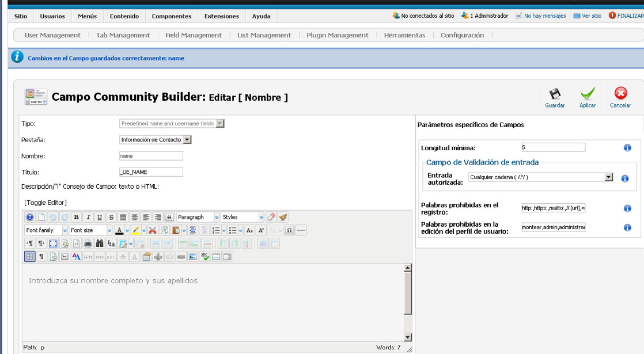Image resolution: width=644 pixels, height=354 pixels.
Task: Open the Sitio menu
Action: (x=21, y=17)
